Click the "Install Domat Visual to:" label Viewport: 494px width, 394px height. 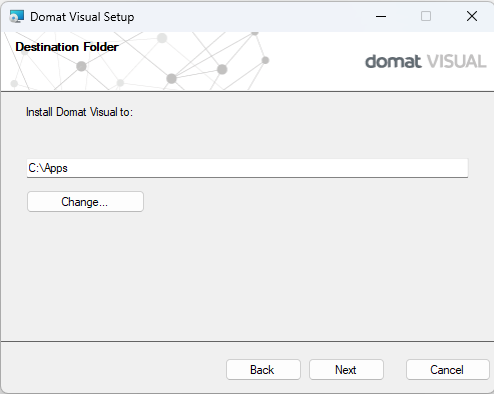click(x=79, y=112)
